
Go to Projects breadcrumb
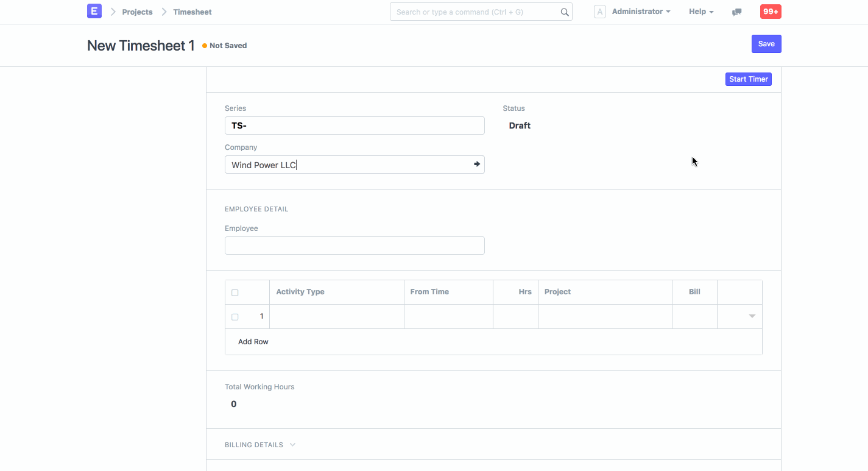137,12
